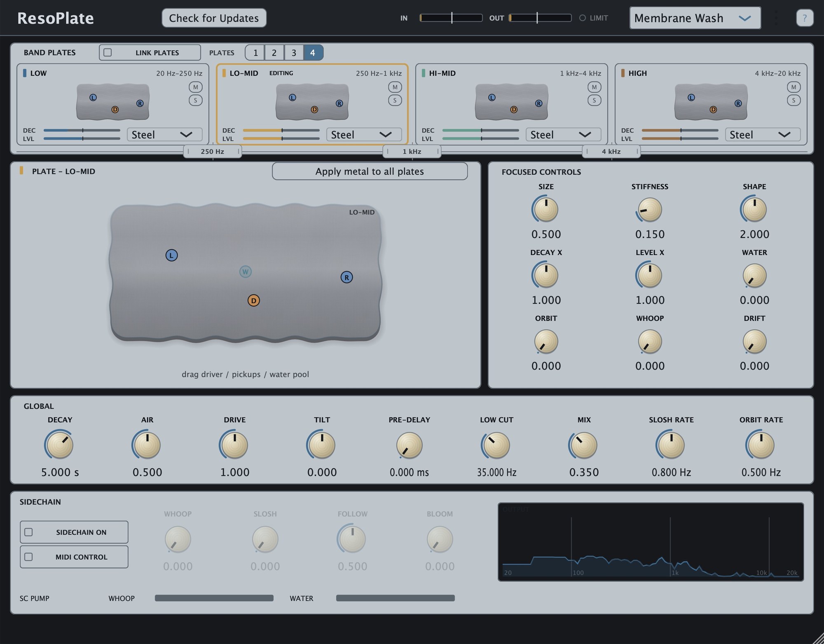
Task: Select plate count 2
Action: [x=274, y=52]
